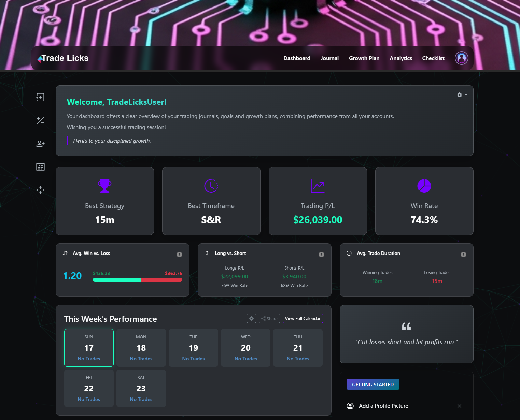Open the profile avatar in the top navbar
The image size is (520, 420).
point(461,58)
